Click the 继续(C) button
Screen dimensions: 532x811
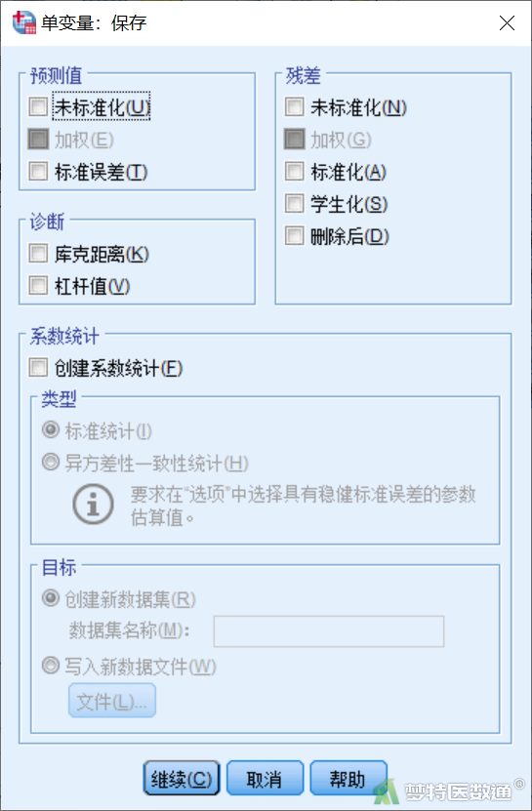point(182,778)
